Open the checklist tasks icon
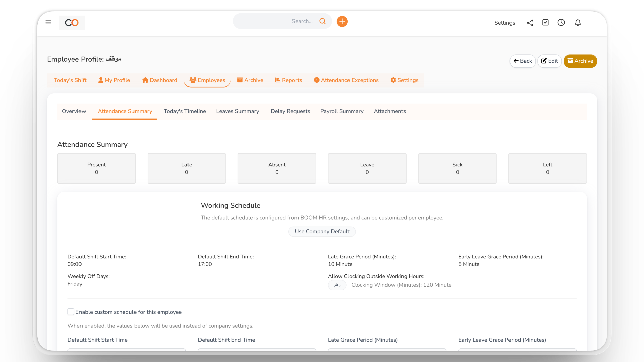This screenshot has width=644, height=362. pos(545,23)
